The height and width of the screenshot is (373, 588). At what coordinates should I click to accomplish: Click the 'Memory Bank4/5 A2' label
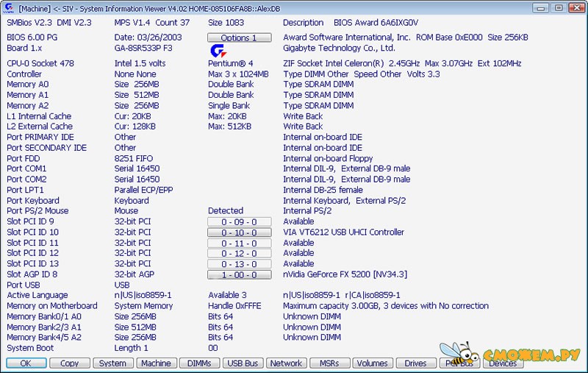click(44, 338)
